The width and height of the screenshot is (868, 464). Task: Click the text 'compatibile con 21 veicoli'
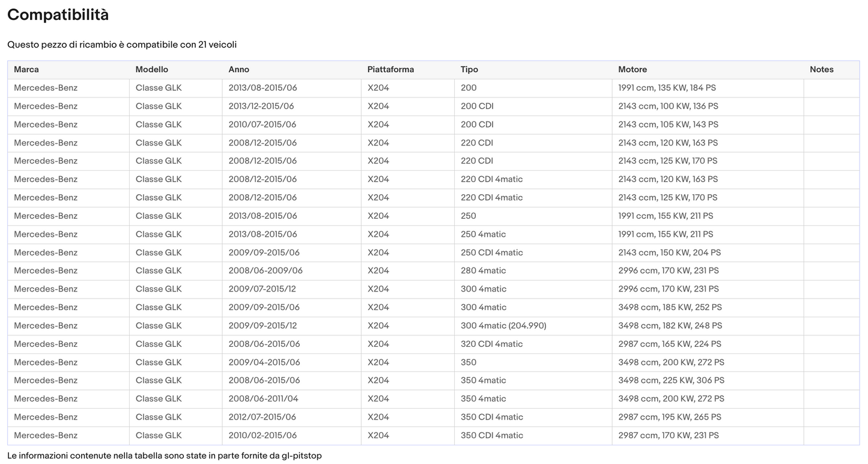(181, 45)
